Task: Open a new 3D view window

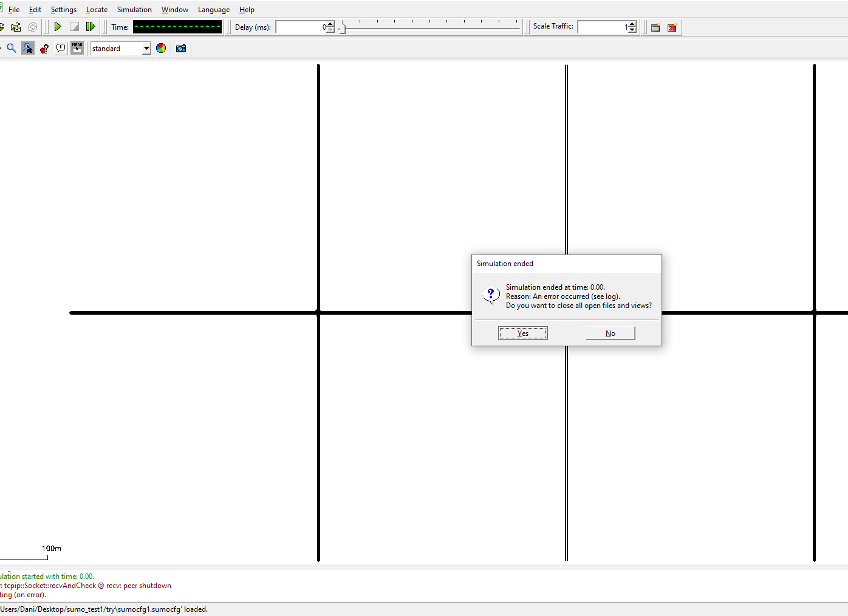Action: (672, 27)
